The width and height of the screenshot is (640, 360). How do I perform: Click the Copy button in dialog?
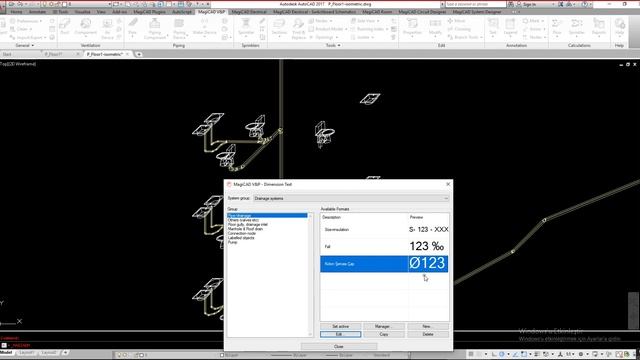[x=384, y=334]
